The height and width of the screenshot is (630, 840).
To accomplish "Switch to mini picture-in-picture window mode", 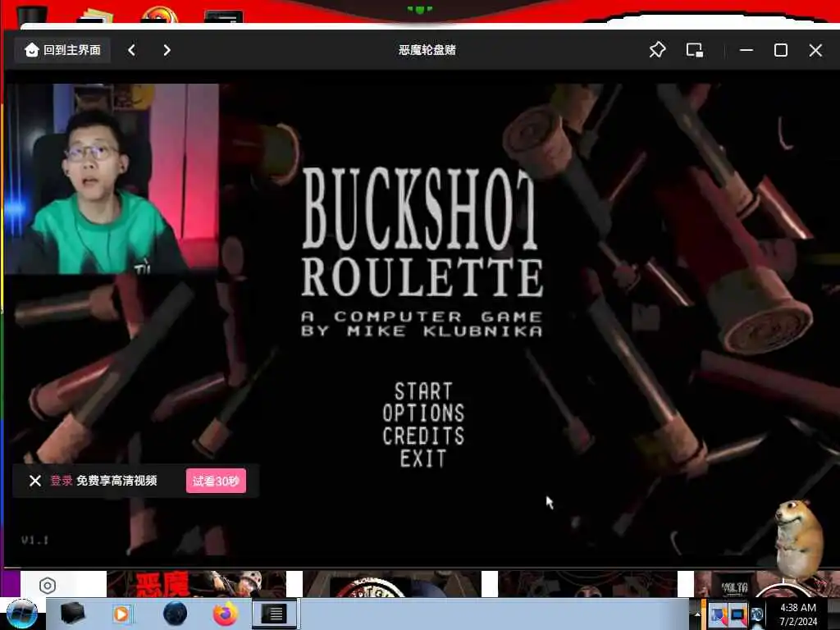I will [695, 50].
